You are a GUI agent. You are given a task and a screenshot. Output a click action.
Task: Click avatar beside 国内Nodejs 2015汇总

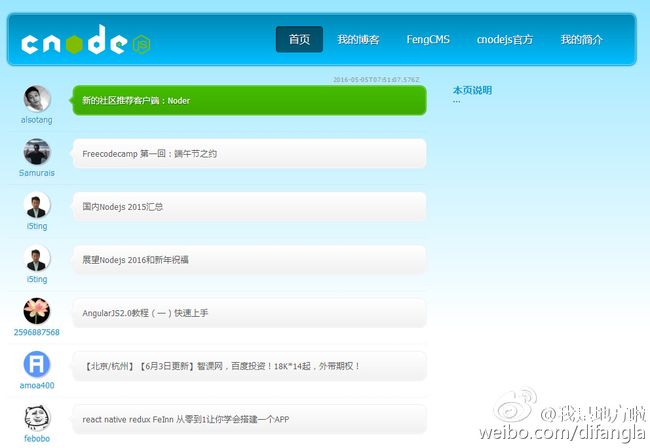point(37,205)
